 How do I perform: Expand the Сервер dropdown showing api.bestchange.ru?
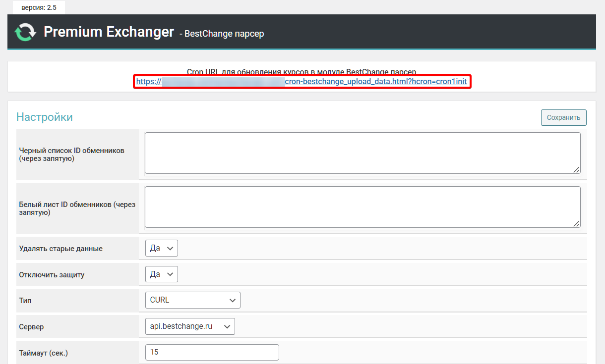click(190, 326)
